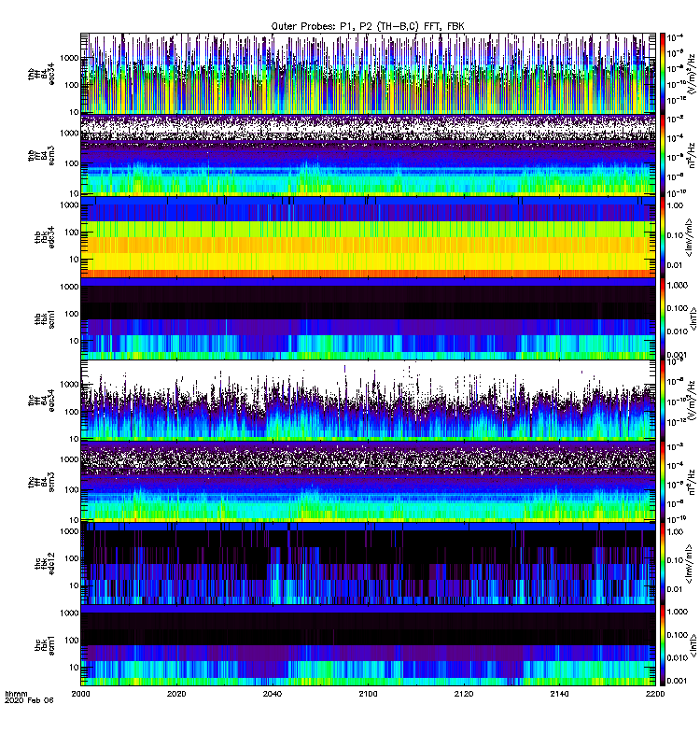The image size is (700, 747).
Task: Click the '10' y-axis tick of thc fbk edc12 panel
Action: coord(75,586)
